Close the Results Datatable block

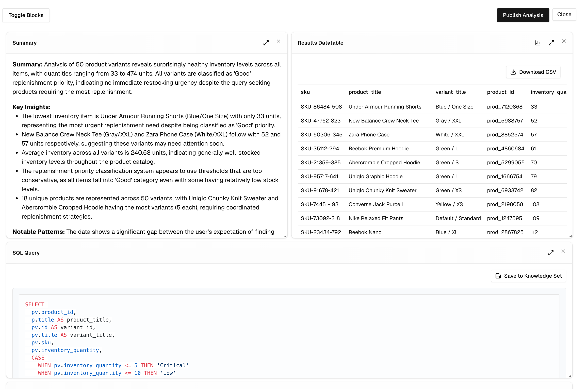[564, 41]
